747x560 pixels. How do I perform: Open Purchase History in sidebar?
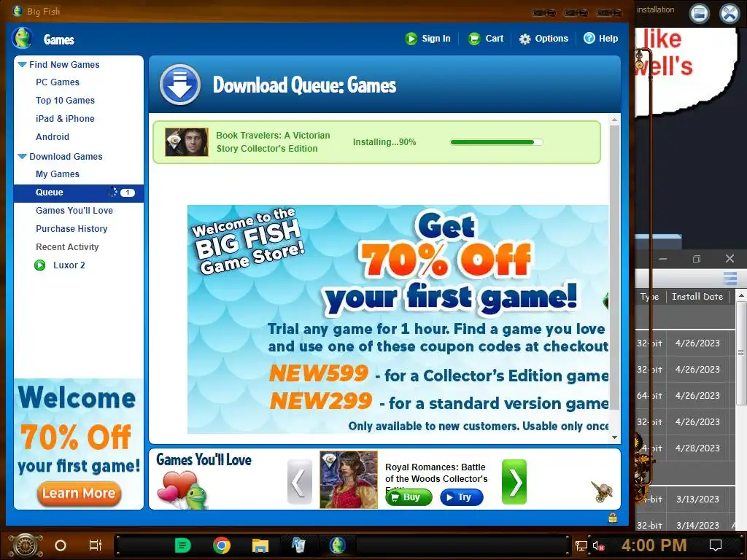[x=71, y=228]
